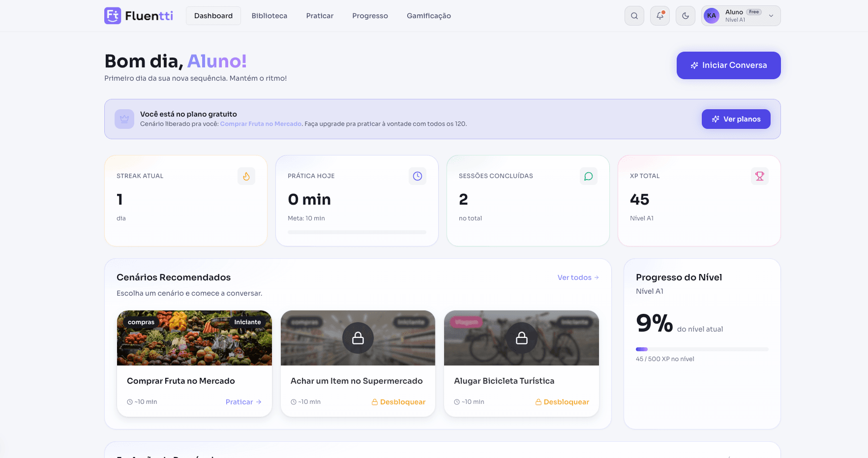Click the trophy icon in XP Total card
Viewport: 868px width, 458px height.
tap(760, 176)
